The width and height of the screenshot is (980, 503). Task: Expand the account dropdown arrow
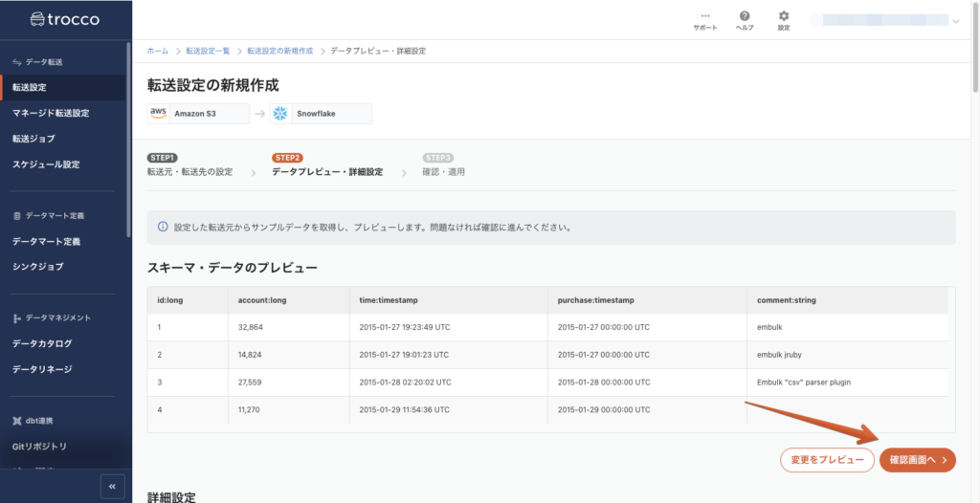tap(955, 21)
